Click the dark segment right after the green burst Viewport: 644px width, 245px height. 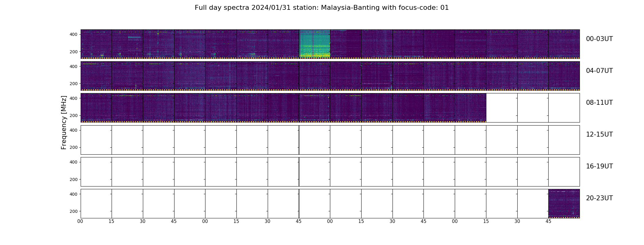point(346,44)
